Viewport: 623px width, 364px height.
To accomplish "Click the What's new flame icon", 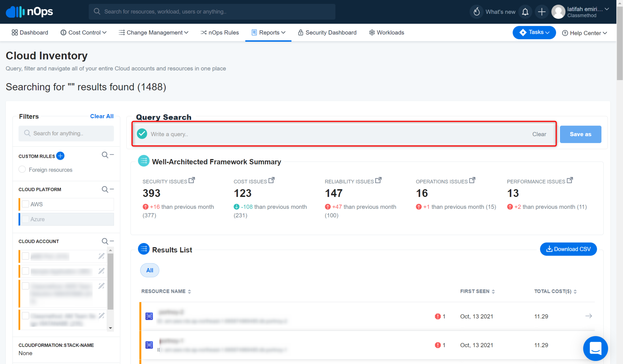I will click(476, 12).
